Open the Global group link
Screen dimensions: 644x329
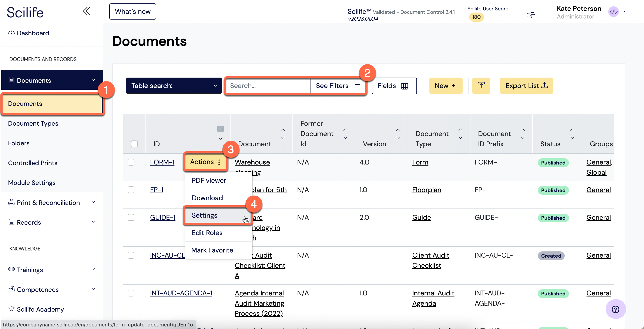596,172
